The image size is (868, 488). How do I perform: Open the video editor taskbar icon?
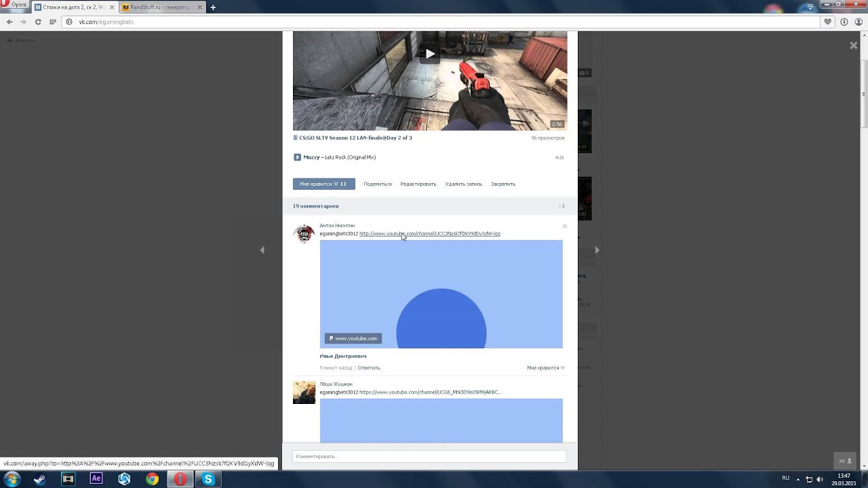(68, 479)
